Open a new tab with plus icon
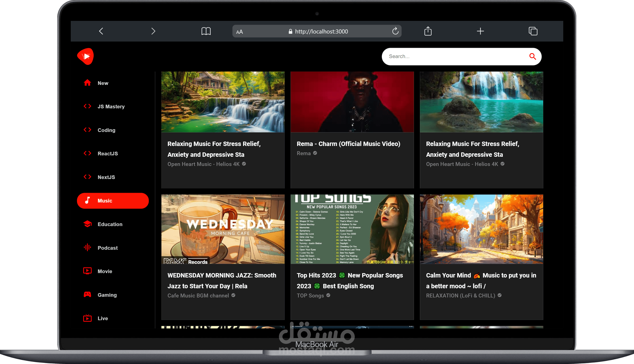Image resolution: width=634 pixels, height=364 pixels. click(480, 31)
